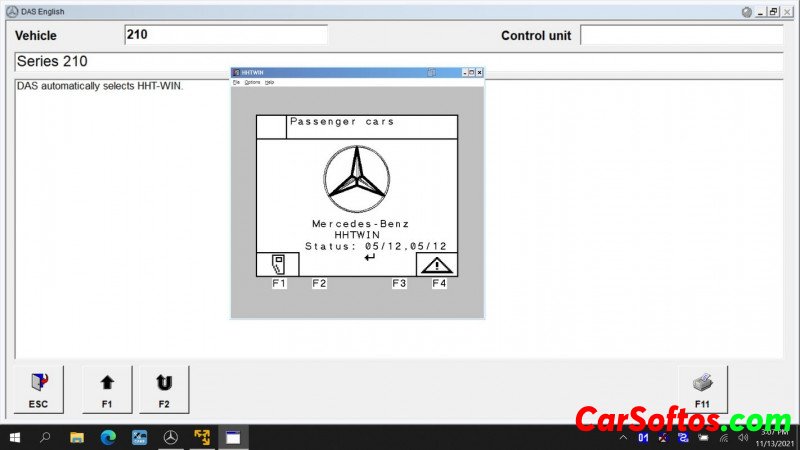Image resolution: width=800 pixels, height=450 pixels.
Task: Click the Windows Start button
Action: pos(15,437)
